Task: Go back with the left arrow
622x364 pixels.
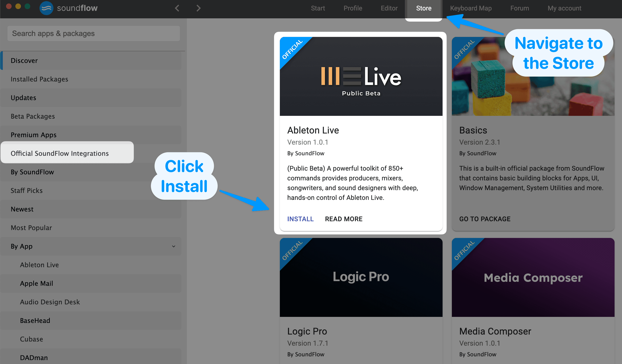Action: pos(177,8)
